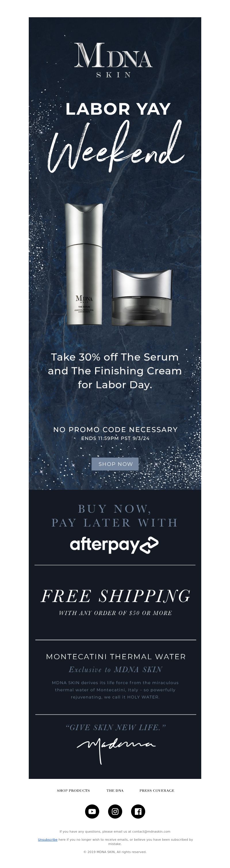Click the Unsubscribe link
The width and height of the screenshot is (230, 868).
pos(47,839)
